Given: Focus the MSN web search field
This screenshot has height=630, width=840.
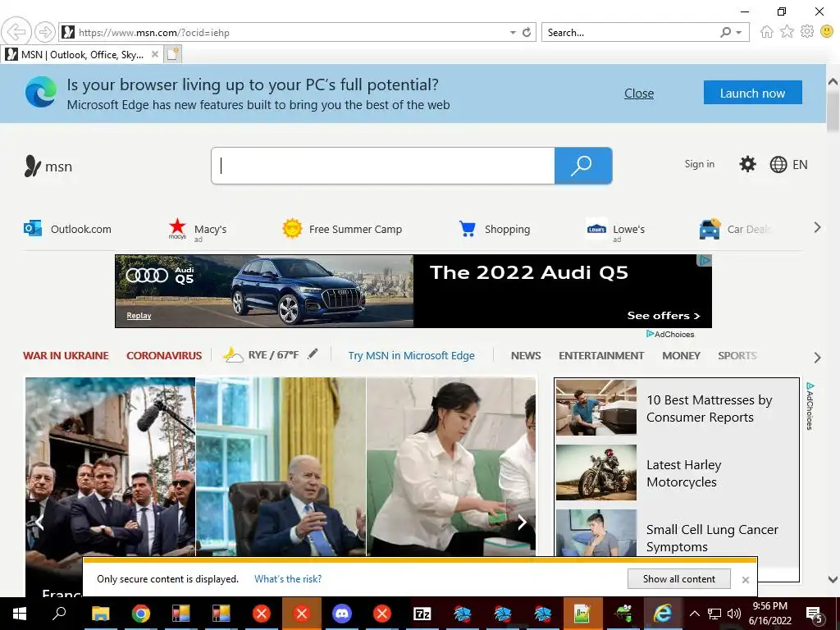Looking at the screenshot, I should click(x=382, y=166).
